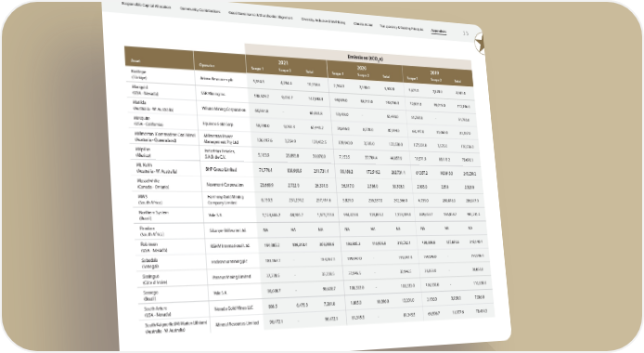Open Transparency & Guiding Principles tab
644x353 pixels.
pyautogui.click(x=401, y=28)
